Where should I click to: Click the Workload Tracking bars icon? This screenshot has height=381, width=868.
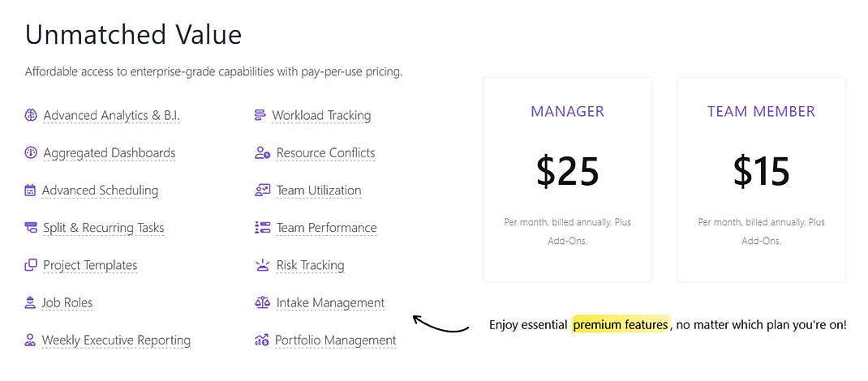[260, 115]
